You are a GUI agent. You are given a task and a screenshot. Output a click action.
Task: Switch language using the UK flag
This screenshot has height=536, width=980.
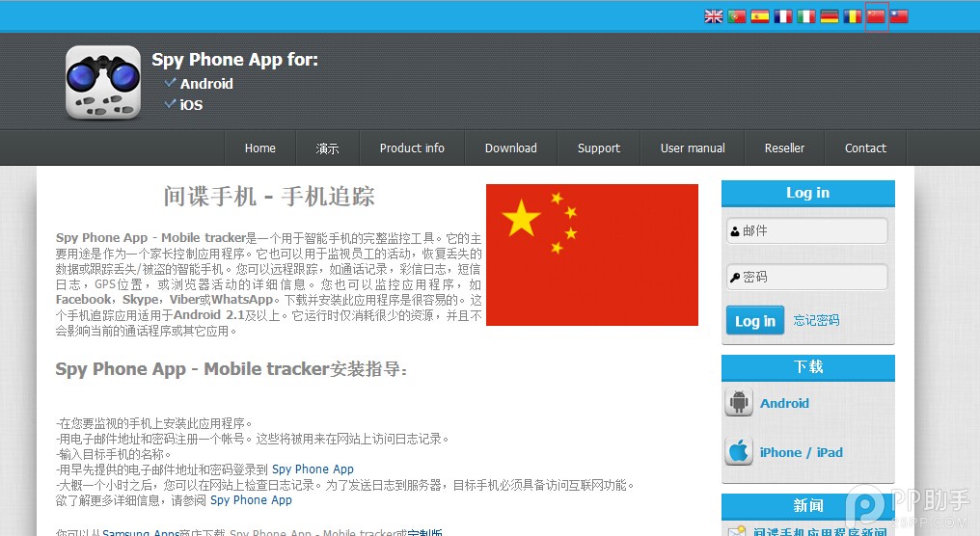[x=714, y=16]
